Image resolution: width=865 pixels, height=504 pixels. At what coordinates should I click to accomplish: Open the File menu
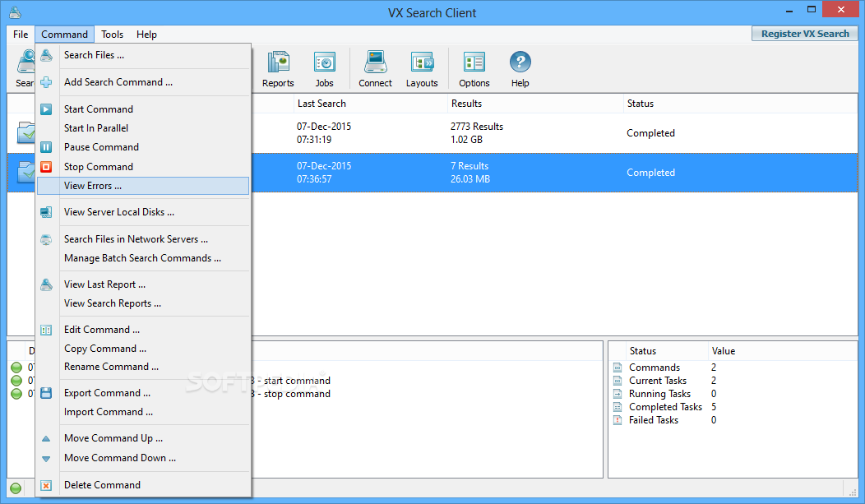21,35
